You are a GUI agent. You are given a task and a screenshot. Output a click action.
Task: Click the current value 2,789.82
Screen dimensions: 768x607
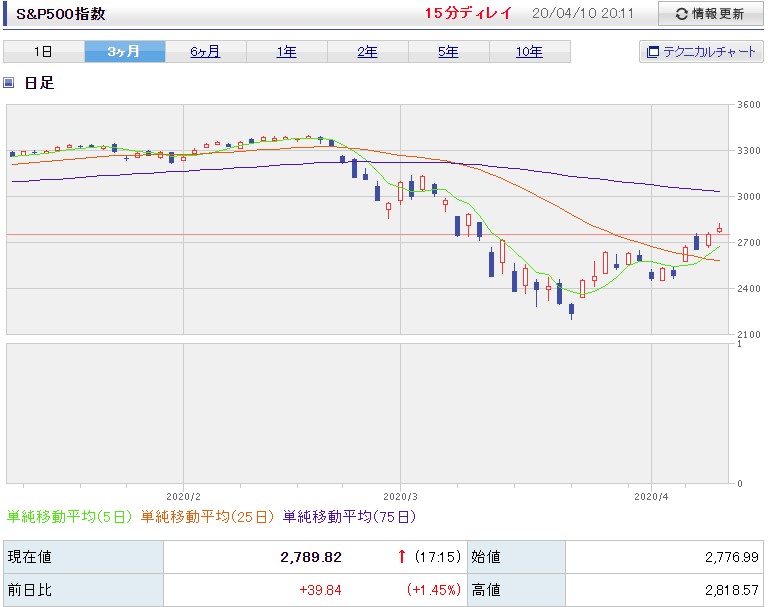tap(311, 557)
